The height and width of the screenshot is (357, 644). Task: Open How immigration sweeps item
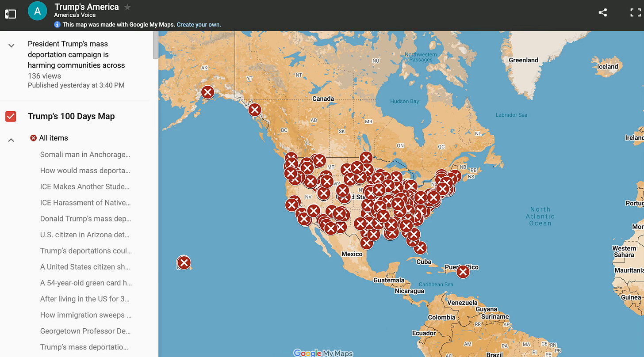tap(86, 315)
